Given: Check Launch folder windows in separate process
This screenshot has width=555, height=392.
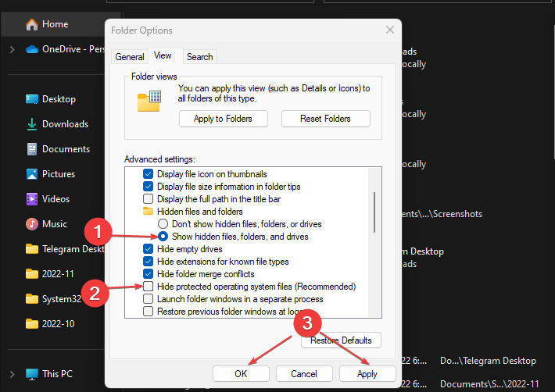Looking at the screenshot, I should [x=148, y=299].
